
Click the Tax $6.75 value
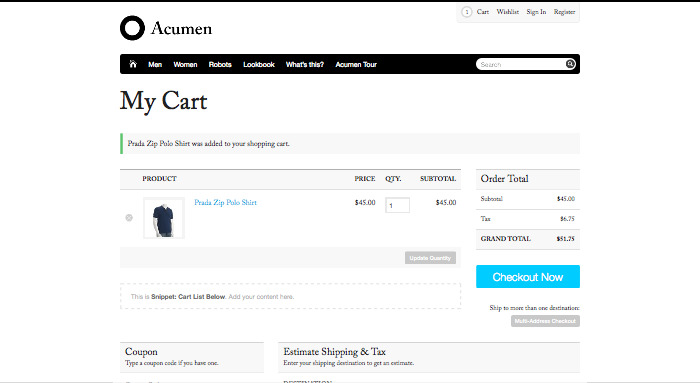tap(567, 219)
